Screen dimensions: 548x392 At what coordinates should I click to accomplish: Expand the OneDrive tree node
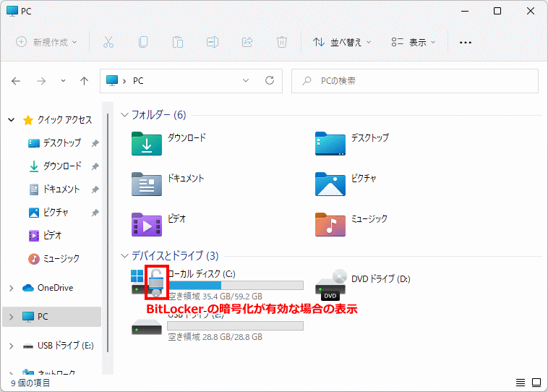[x=11, y=288]
